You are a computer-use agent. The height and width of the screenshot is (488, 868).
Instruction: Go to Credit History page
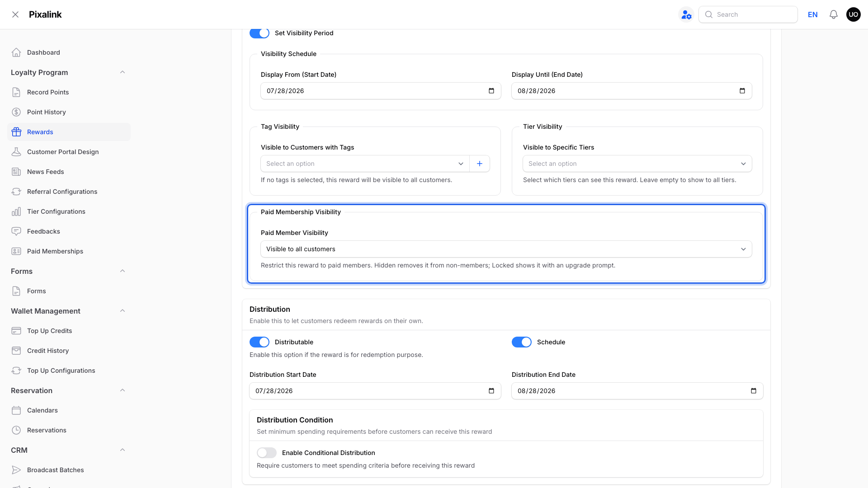click(x=69, y=351)
